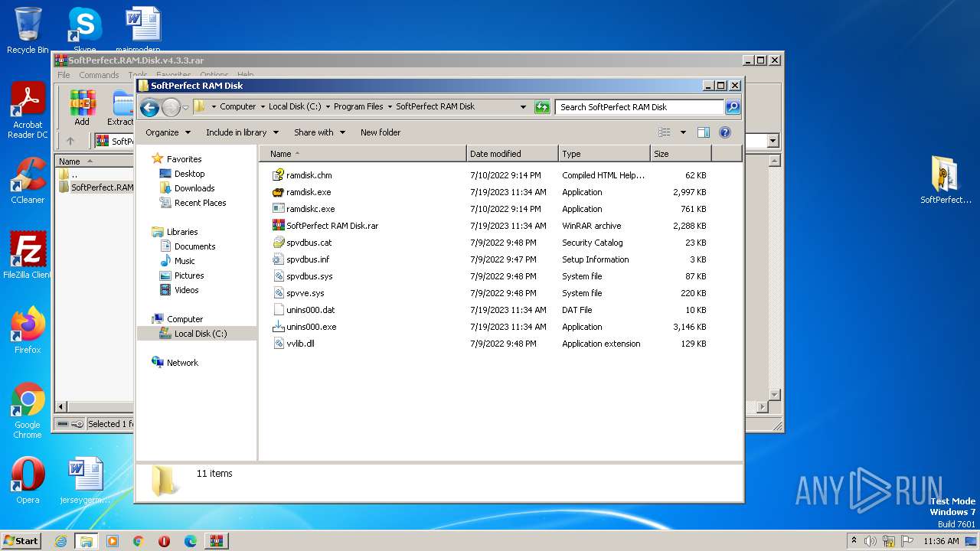Viewport: 980px width, 551px height.
Task: Click the search magnifier icon
Action: coord(733,107)
